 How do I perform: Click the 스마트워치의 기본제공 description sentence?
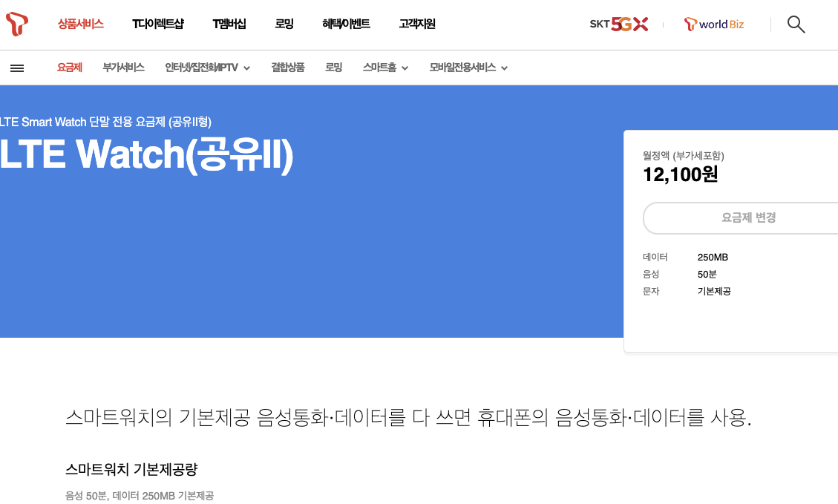pos(408,417)
